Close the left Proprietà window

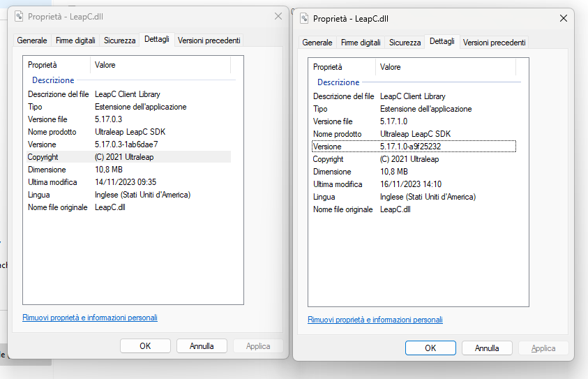tap(278, 16)
